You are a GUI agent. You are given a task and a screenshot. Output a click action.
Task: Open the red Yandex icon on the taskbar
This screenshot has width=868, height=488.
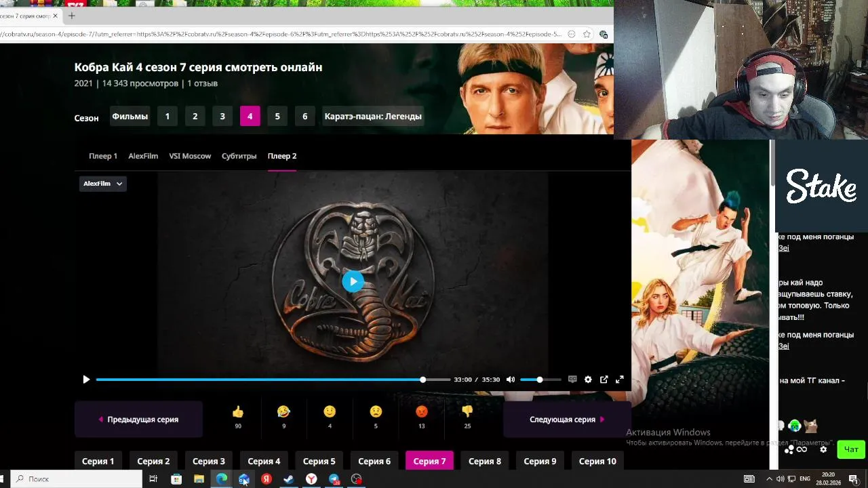coord(267,479)
